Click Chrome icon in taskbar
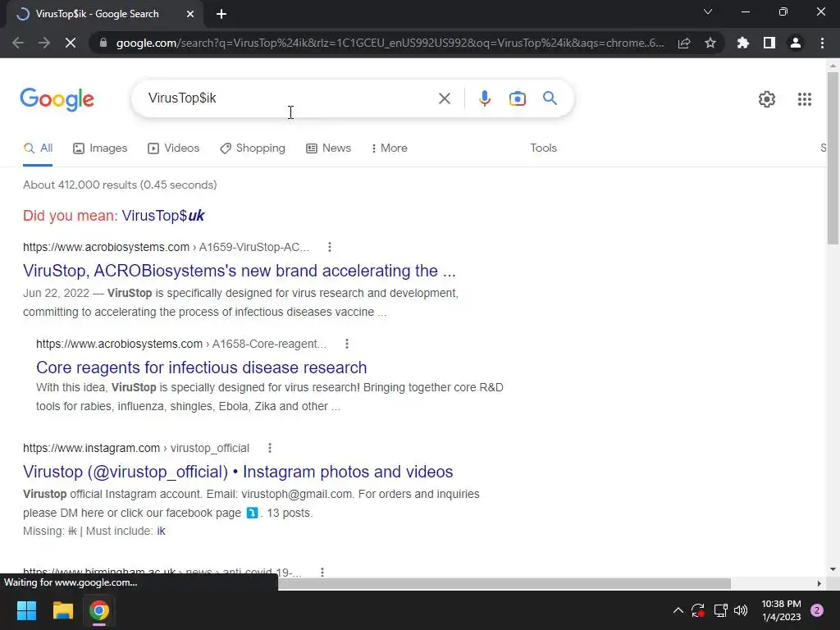The height and width of the screenshot is (630, 840). pos(99,610)
